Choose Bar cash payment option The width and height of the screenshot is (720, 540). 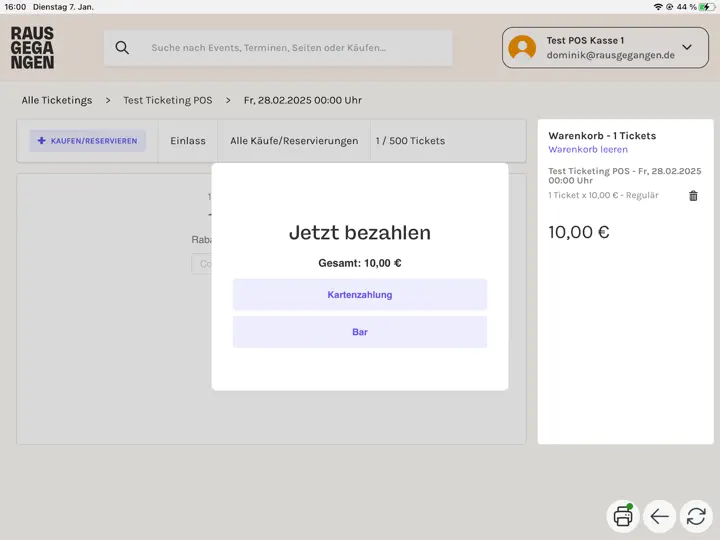(x=360, y=332)
